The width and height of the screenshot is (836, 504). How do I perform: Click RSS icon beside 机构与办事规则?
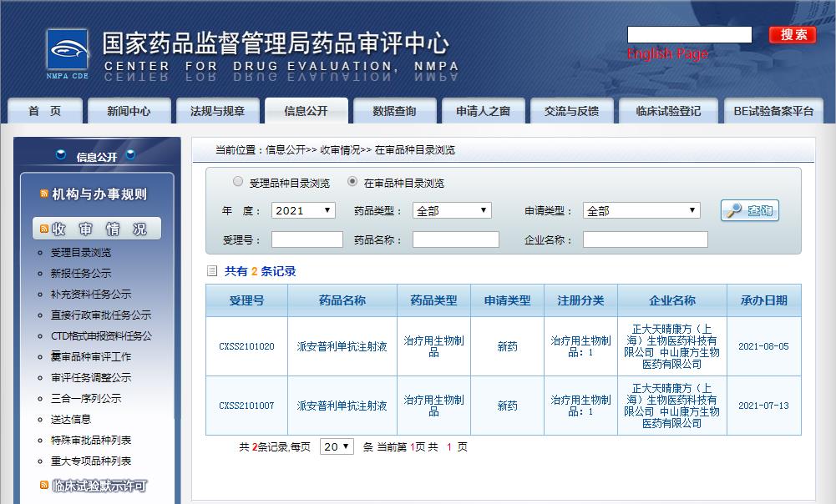tap(44, 194)
